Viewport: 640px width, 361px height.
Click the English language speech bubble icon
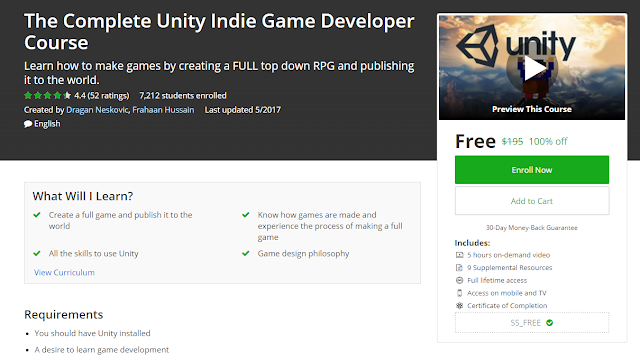(28, 124)
